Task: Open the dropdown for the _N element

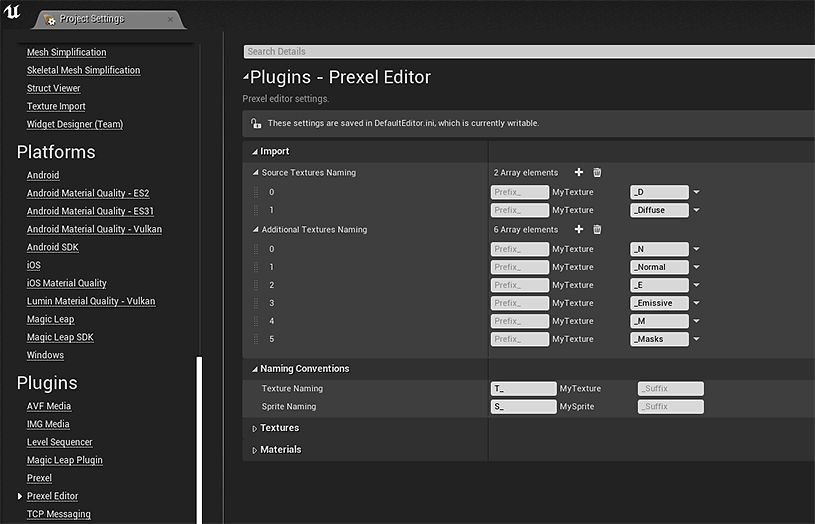Action: tap(696, 249)
